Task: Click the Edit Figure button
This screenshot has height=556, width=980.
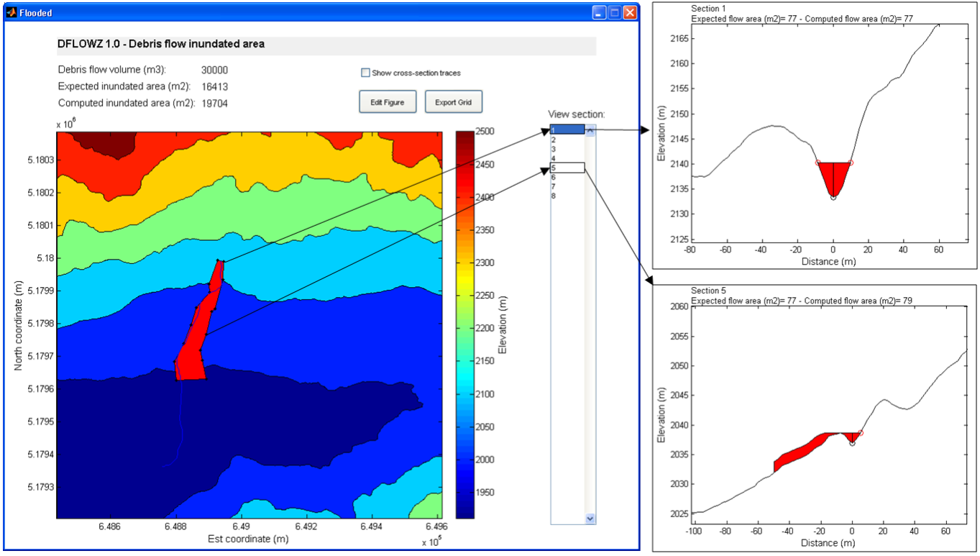Action: click(x=387, y=102)
